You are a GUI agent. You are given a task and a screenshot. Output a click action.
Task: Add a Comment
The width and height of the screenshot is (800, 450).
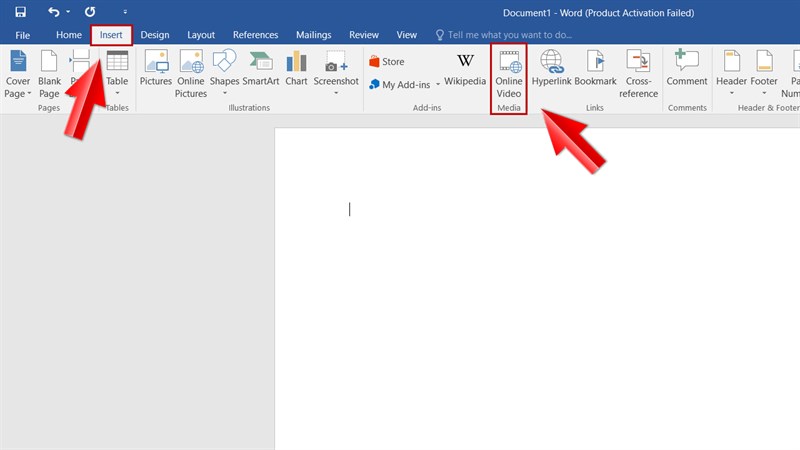pyautogui.click(x=687, y=68)
